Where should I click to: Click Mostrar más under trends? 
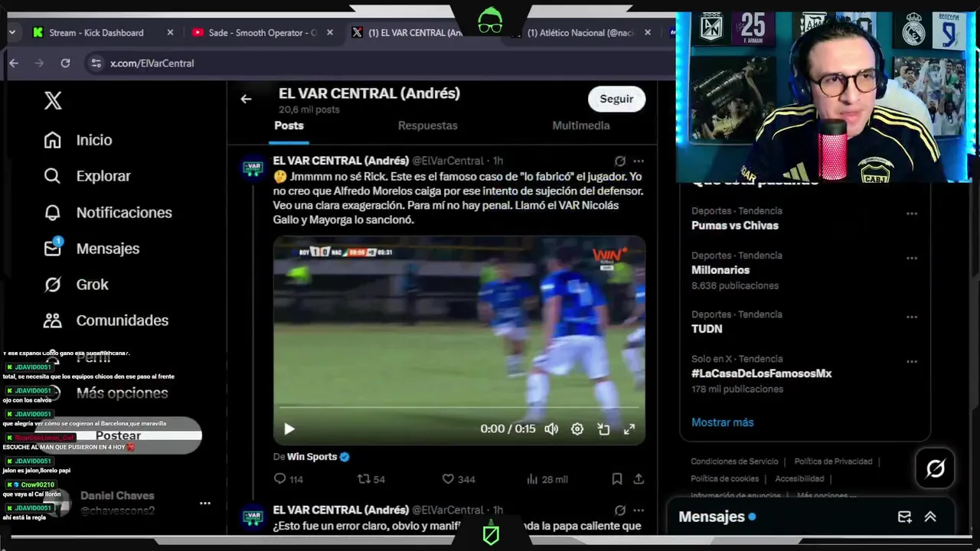(722, 422)
